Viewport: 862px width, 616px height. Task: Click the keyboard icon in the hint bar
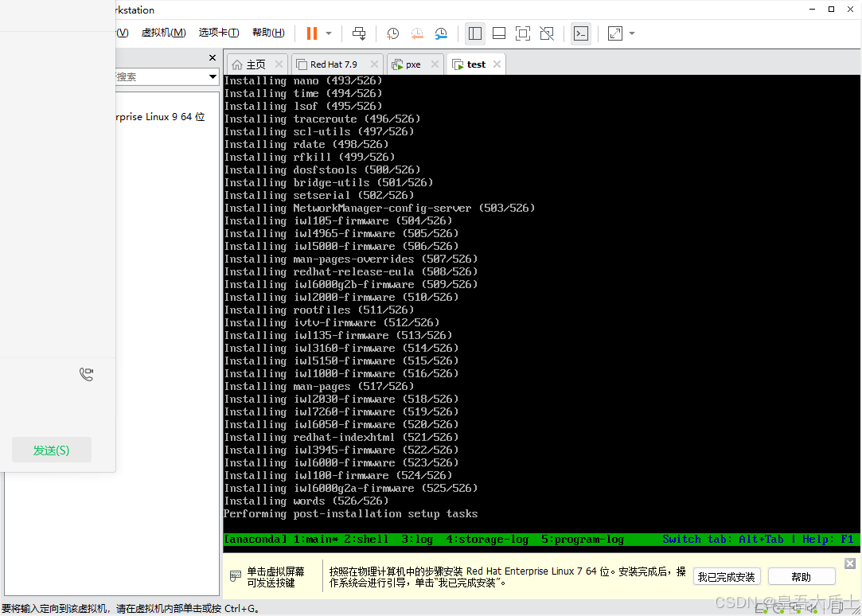tap(236, 576)
